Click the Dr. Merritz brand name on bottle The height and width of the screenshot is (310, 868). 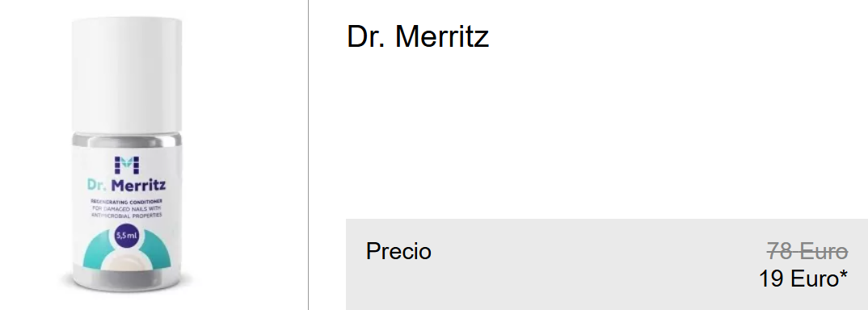[x=127, y=184]
